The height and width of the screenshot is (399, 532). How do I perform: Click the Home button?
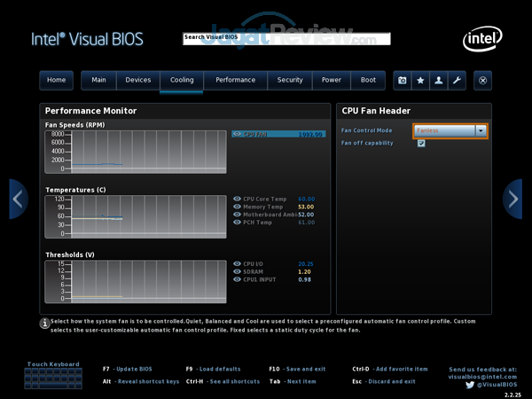click(x=56, y=80)
